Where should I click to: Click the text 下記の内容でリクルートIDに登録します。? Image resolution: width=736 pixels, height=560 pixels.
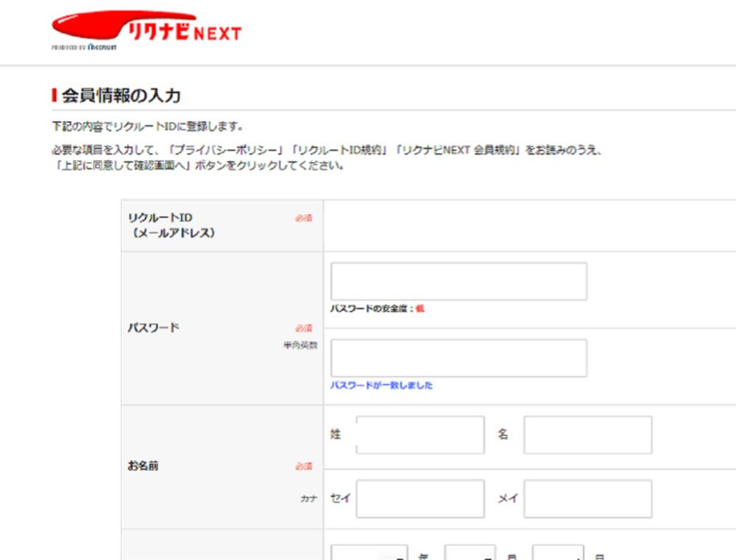click(x=147, y=127)
